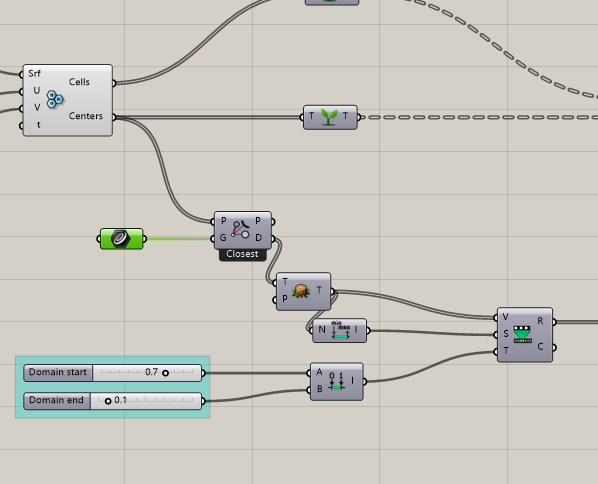The width and height of the screenshot is (598, 484).
Task: Click the t input of hexagon component
Action: [39, 125]
